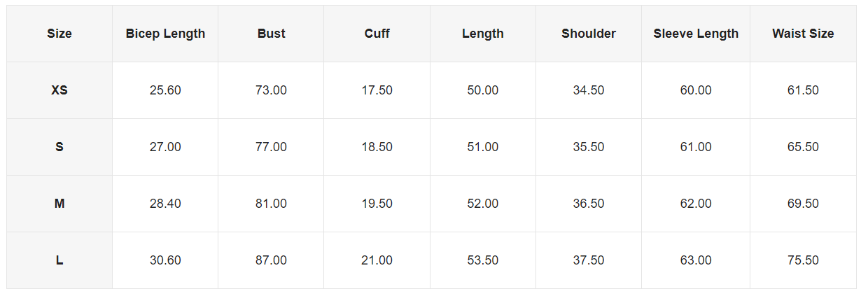Click the Cuff column header
The width and height of the screenshot is (868, 296).
point(377,34)
